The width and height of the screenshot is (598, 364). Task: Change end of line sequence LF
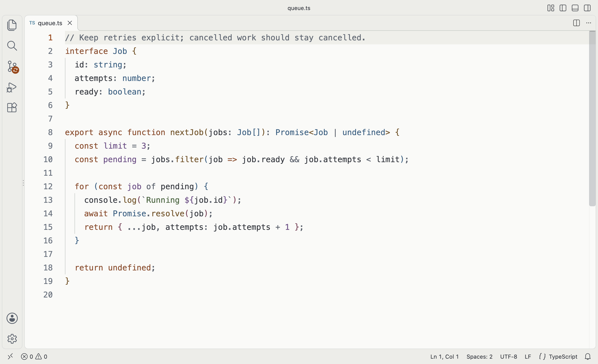(x=528, y=357)
